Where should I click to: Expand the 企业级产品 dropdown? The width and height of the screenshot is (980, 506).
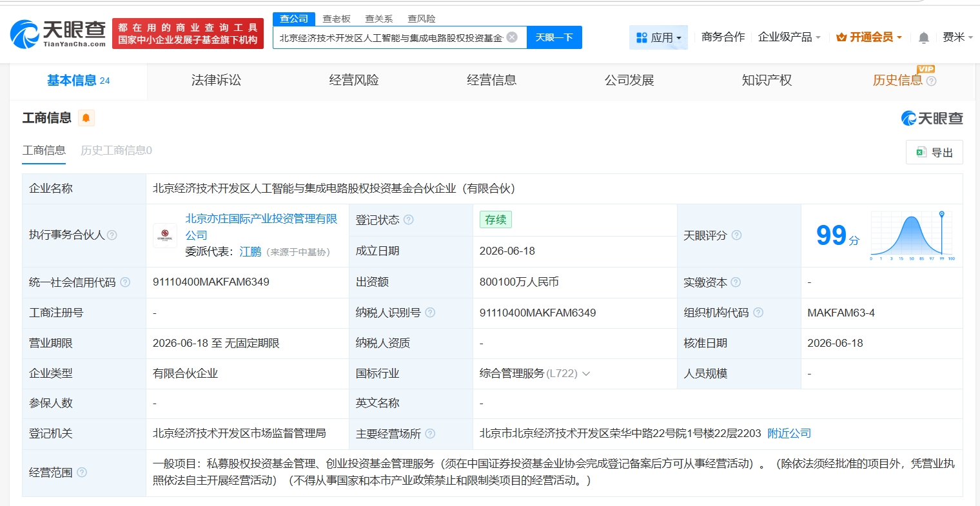[789, 37]
